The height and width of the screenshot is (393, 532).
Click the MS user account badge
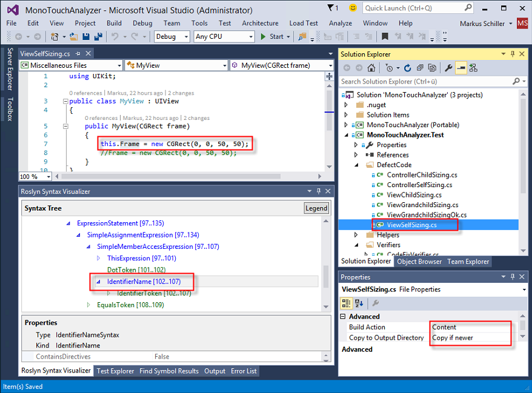coord(522,24)
